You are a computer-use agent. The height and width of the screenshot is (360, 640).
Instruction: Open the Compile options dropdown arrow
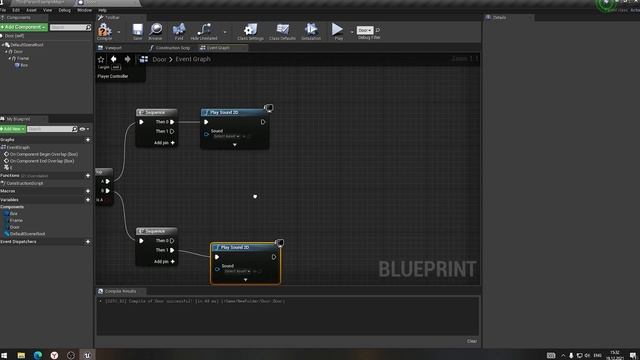pos(119,32)
